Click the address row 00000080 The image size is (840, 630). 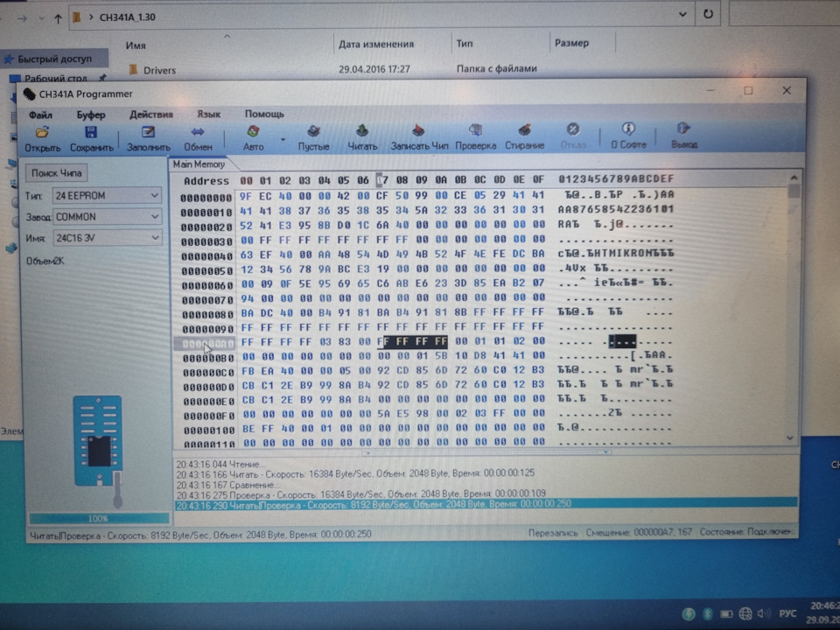pyautogui.click(x=207, y=314)
